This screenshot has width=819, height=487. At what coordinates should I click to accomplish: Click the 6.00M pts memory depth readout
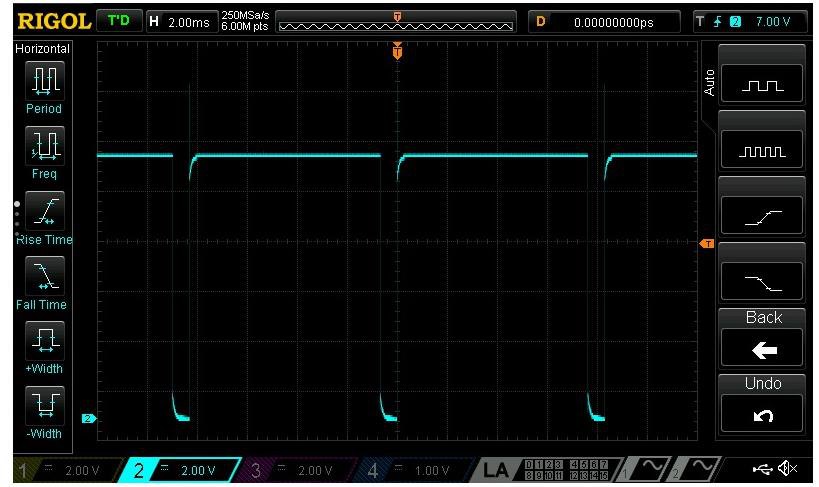245,26
